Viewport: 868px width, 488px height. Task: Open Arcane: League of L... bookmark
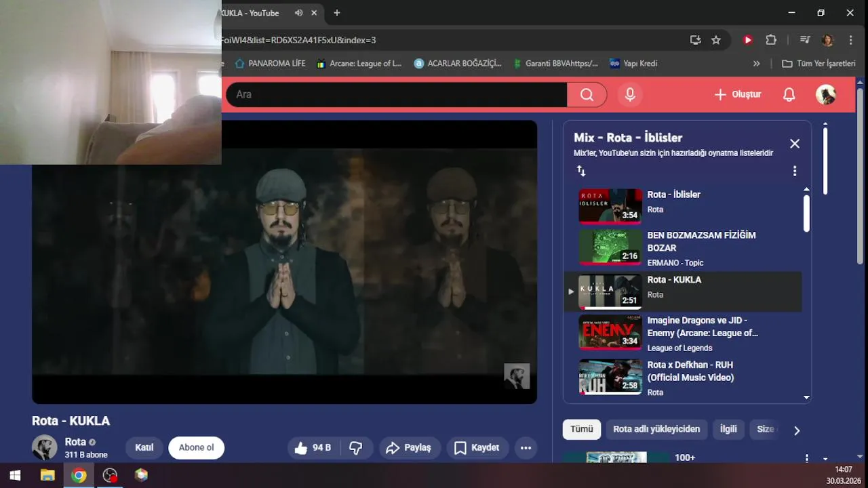[x=358, y=63]
